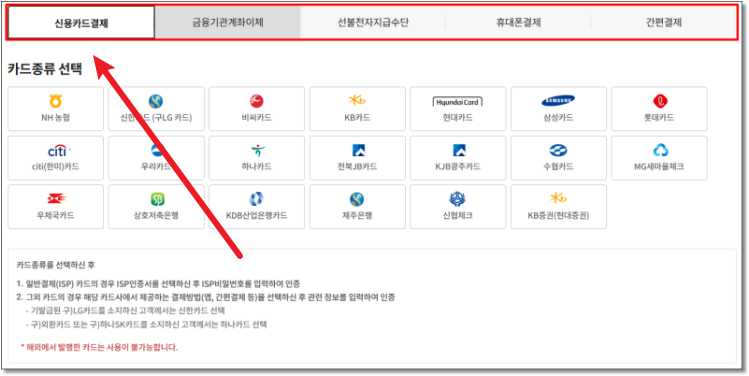Click the Hyundai Card logo
Viewport: 749px width, 376px height.
coord(458,101)
